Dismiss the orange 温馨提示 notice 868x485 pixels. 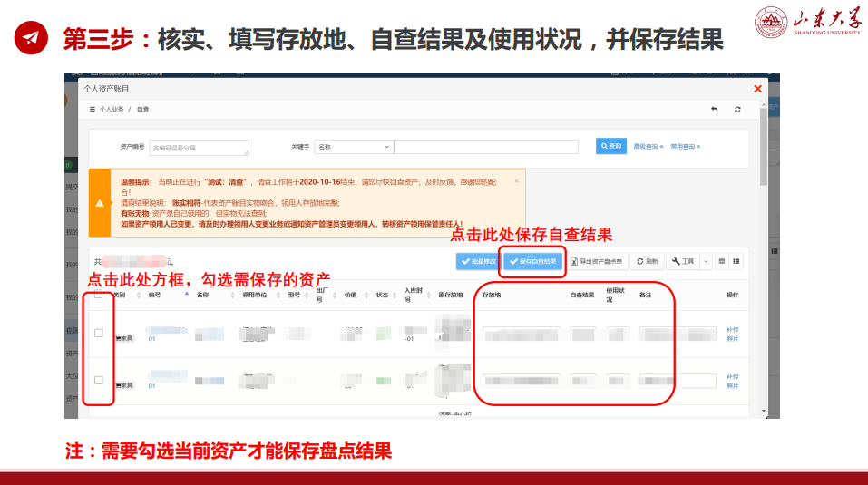(x=517, y=180)
